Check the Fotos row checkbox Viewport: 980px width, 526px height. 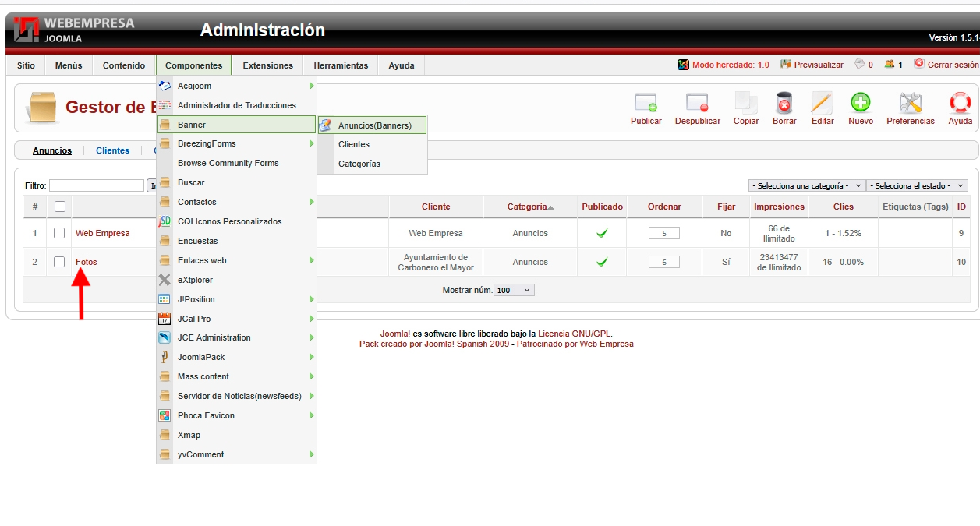tap(59, 262)
